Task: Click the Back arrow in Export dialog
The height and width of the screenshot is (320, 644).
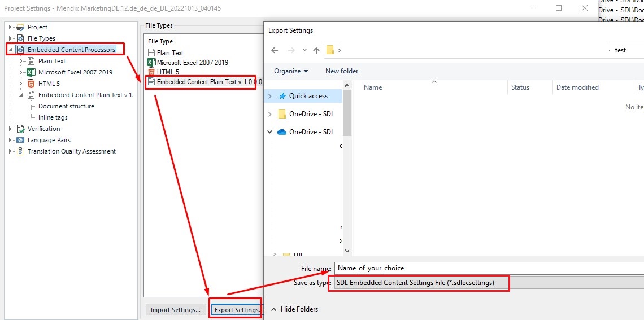Action: coord(275,50)
